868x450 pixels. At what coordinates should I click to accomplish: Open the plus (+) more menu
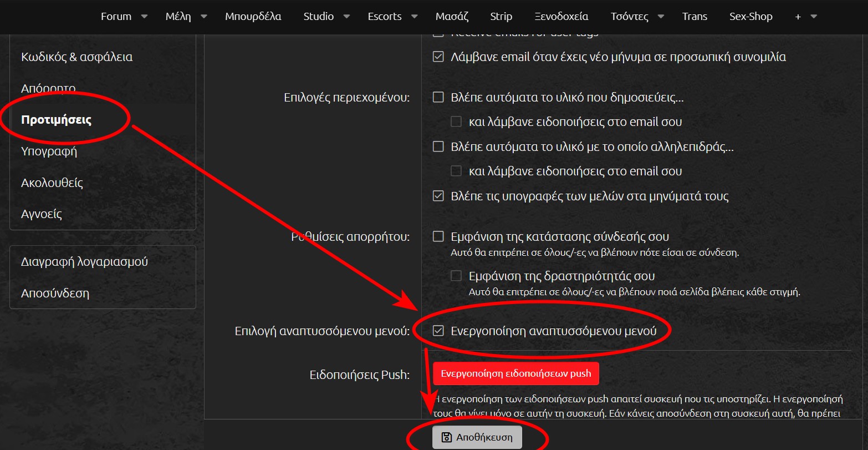(x=798, y=17)
